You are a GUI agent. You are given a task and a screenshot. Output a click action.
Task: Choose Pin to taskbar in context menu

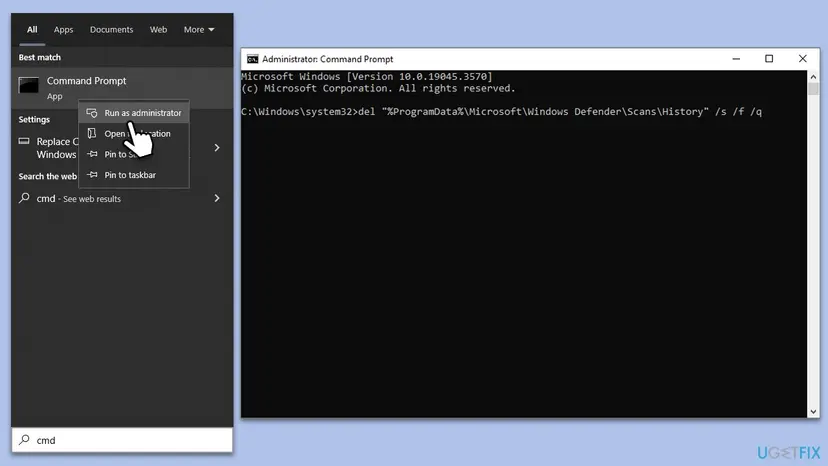click(x=134, y=175)
